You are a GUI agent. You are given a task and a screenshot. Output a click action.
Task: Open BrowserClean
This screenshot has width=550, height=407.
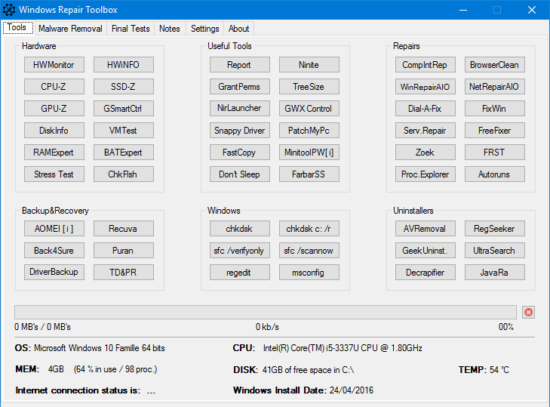coord(495,65)
